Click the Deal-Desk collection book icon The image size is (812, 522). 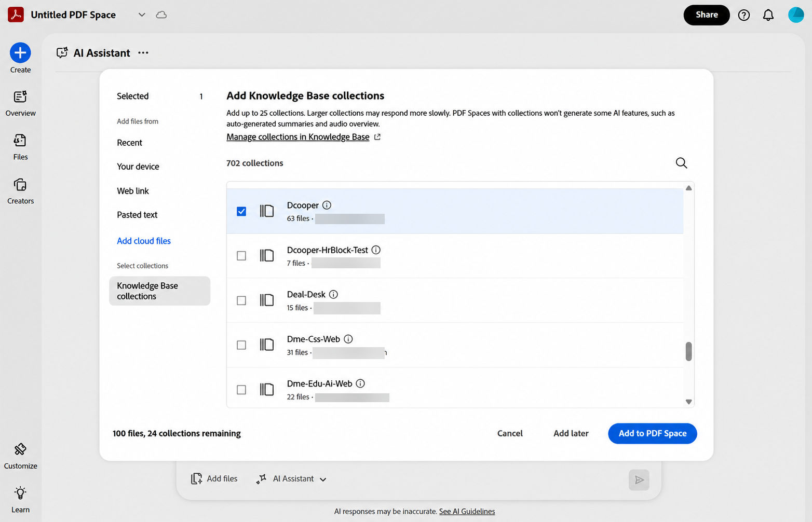(x=267, y=300)
